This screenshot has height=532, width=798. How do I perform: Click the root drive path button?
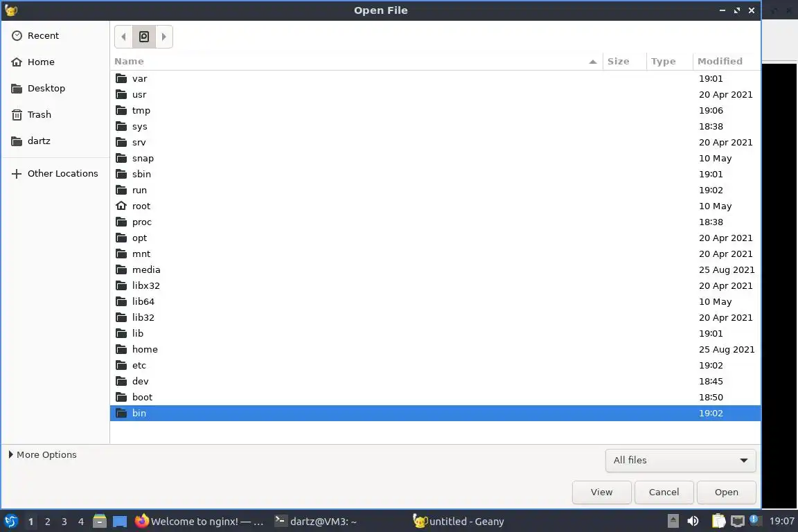tap(144, 37)
